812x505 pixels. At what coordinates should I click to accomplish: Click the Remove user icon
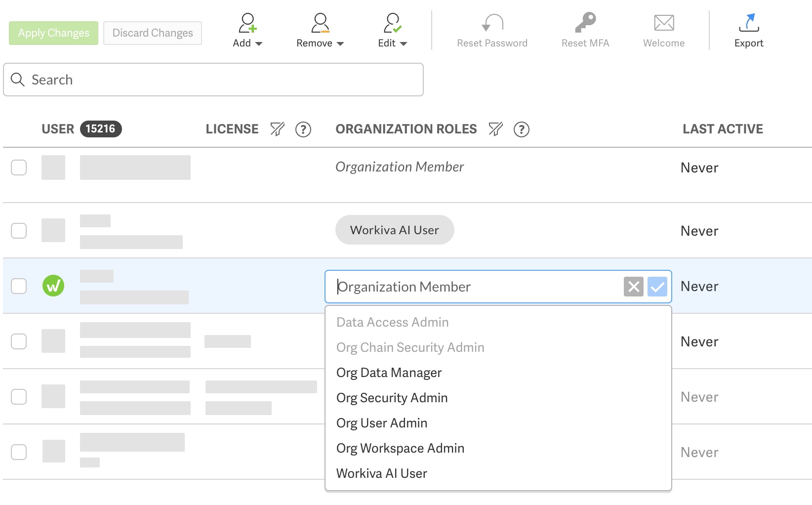(320, 23)
